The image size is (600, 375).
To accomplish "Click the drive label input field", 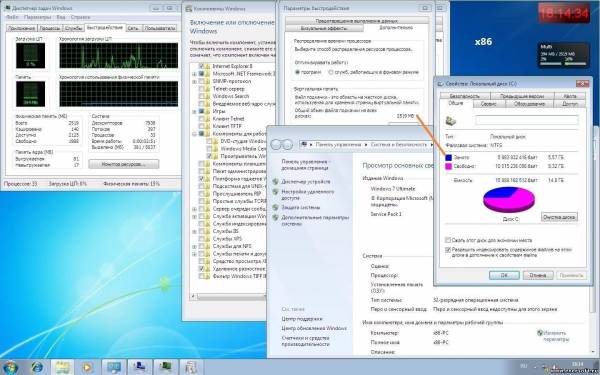I will [x=527, y=120].
